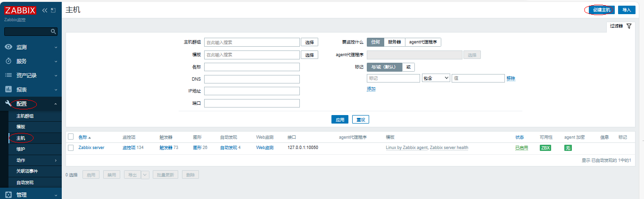Click the stopwatch icon for 服务
The image size is (644, 199).
tap(8, 61)
